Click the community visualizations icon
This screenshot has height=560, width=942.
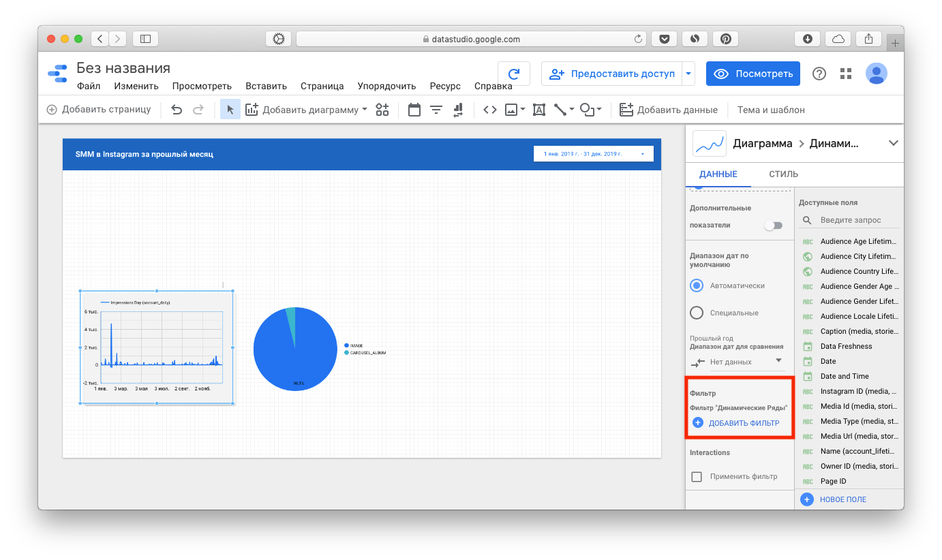[382, 110]
